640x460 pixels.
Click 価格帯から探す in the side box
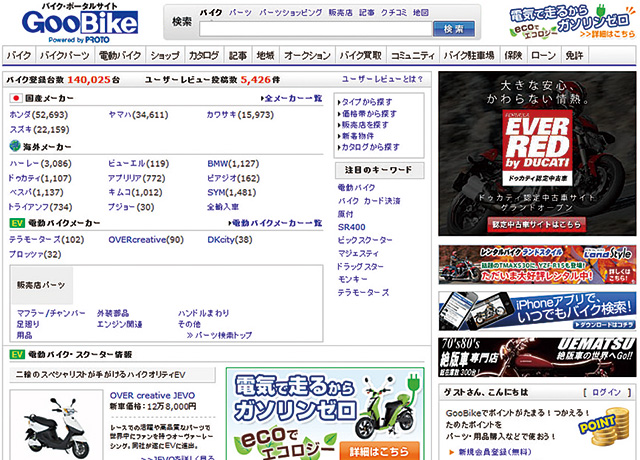(367, 113)
